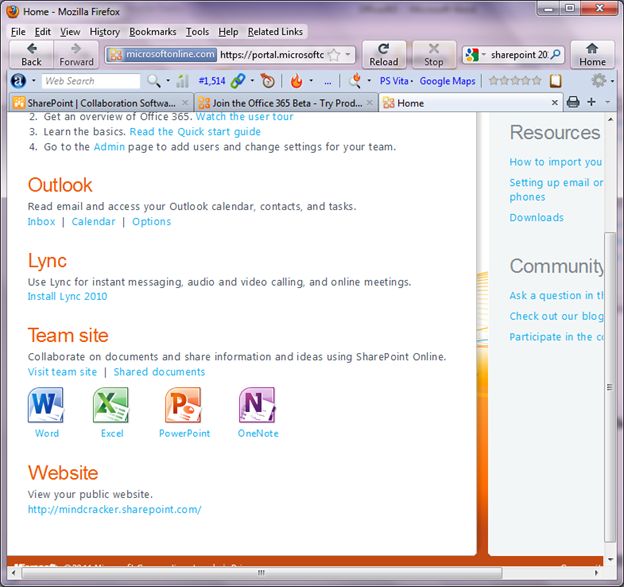624x587 pixels.
Task: Switch to Join the Office 365 Beta tab
Action: pos(286,103)
